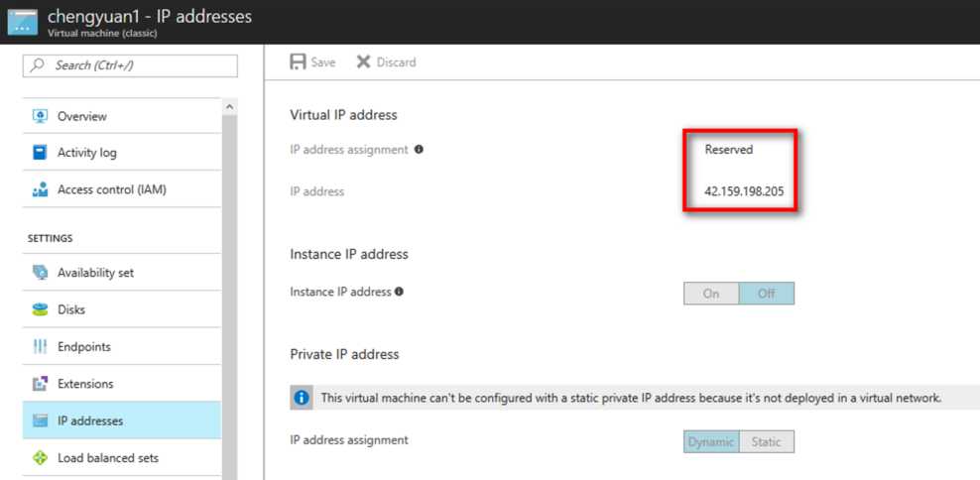The width and height of the screenshot is (980, 480).
Task: Click the search magnifier icon
Action: click(38, 65)
